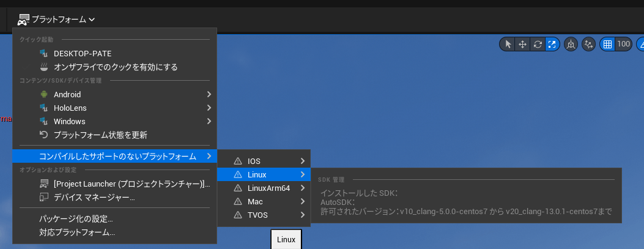Toggle grid snapping in viewport
The image size is (644, 249).
click(x=607, y=45)
